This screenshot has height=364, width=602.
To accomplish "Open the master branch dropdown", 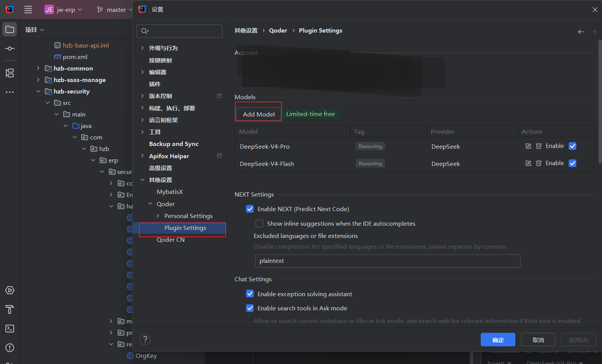I will 115,10.
